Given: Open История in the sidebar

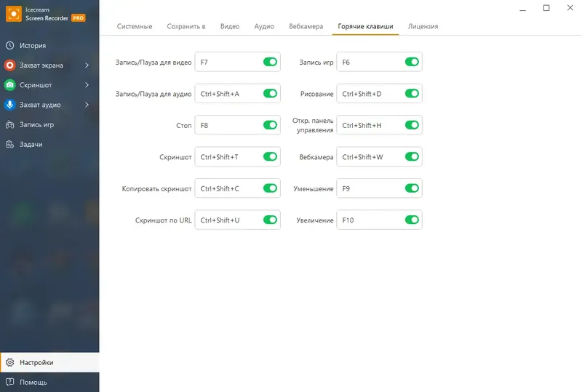Looking at the screenshot, I should (49, 45).
